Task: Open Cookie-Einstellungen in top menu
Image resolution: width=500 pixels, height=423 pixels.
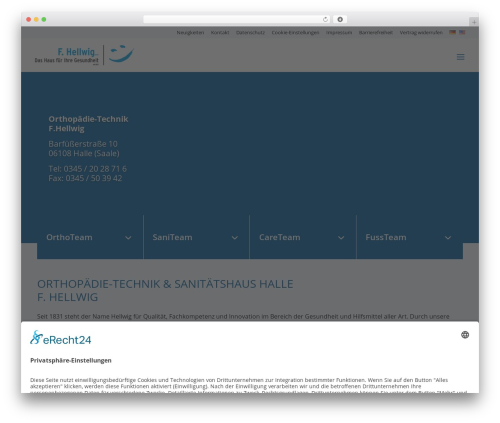Action: tap(295, 32)
